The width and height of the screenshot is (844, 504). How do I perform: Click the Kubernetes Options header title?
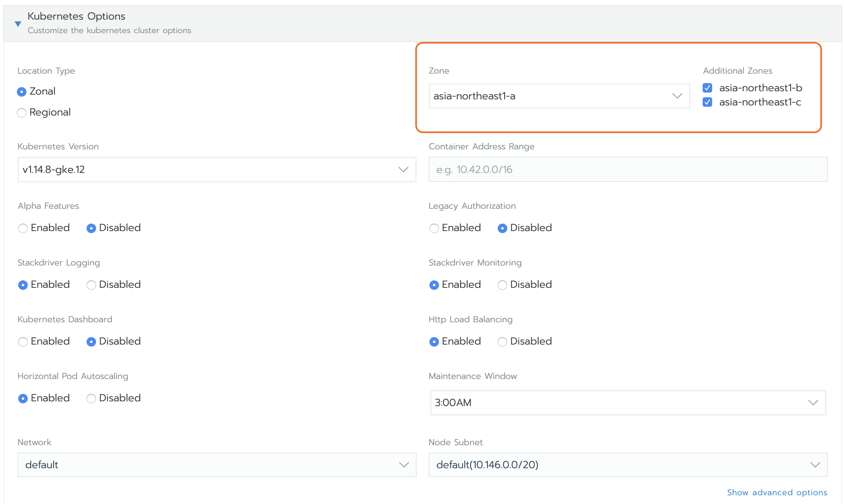[76, 16]
